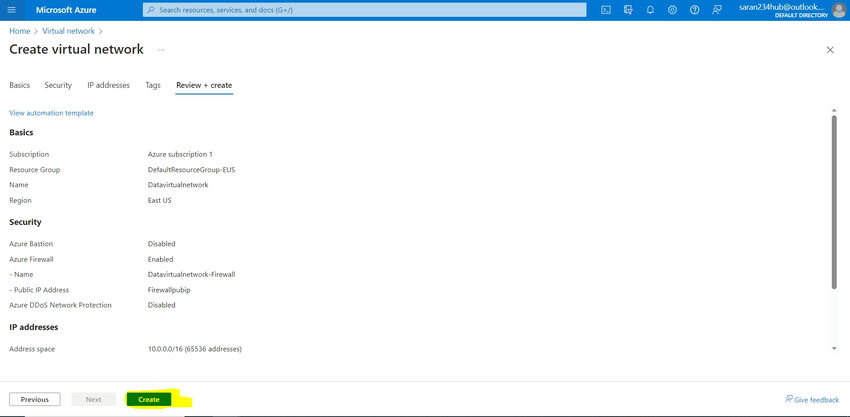Screen dimensions: 850x417
Task: Click the 'Resource Group' label
Action: pyautogui.click(x=35, y=170)
